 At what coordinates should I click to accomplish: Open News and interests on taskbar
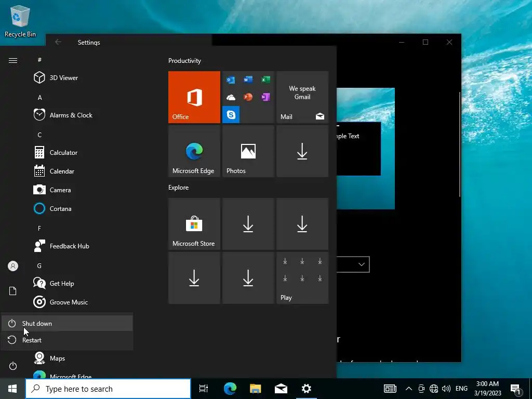(x=390, y=389)
